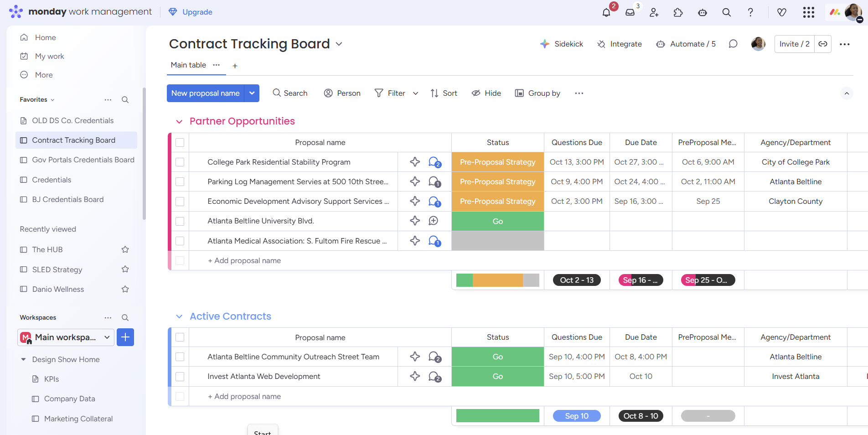Toggle star for SLED Strategy
Image resolution: width=868 pixels, height=435 pixels.
[x=125, y=269]
